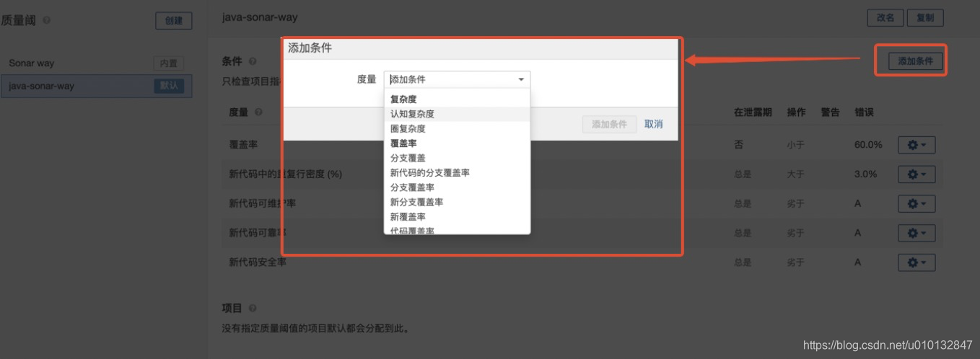980x359 pixels.
Task: Click the 覆盖率 group header in list
Action: tap(404, 143)
